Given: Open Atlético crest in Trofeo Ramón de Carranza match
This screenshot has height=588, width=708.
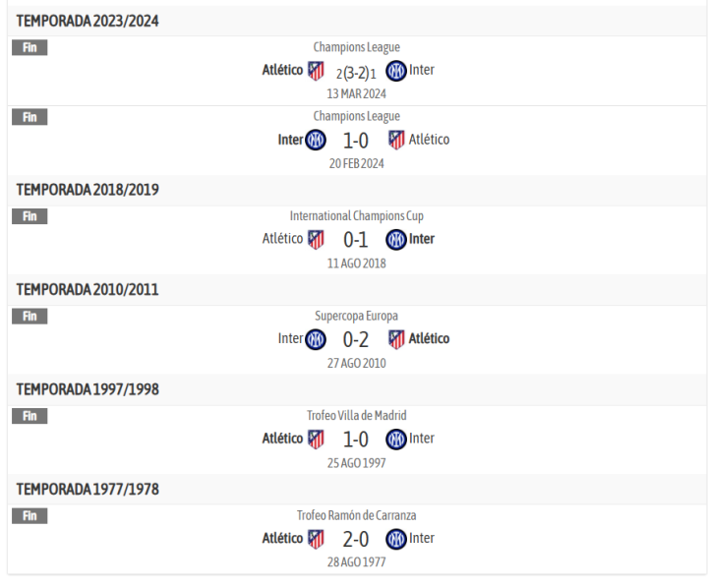Looking at the screenshot, I should point(316,539).
